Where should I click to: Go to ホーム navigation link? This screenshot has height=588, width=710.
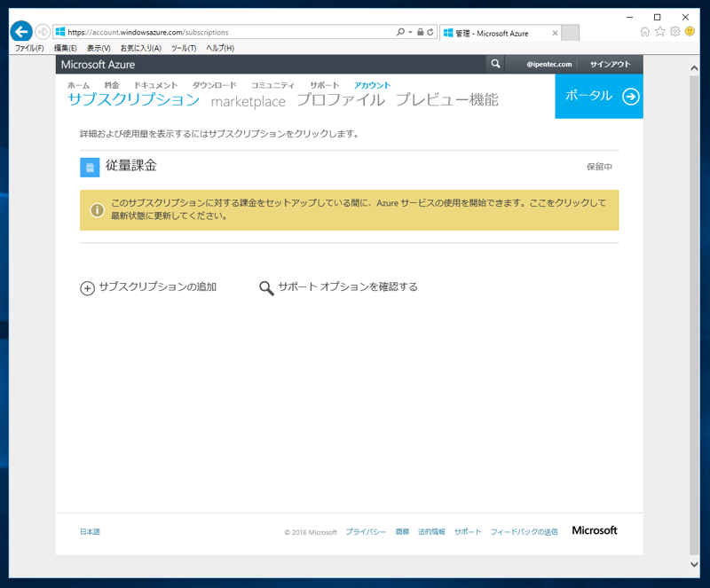pyautogui.click(x=78, y=85)
